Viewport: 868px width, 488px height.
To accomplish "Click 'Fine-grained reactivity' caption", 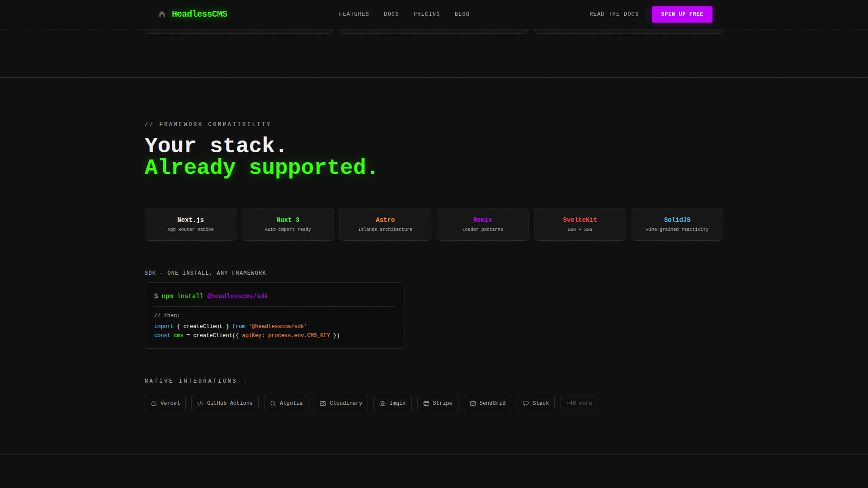I will pos(677,230).
